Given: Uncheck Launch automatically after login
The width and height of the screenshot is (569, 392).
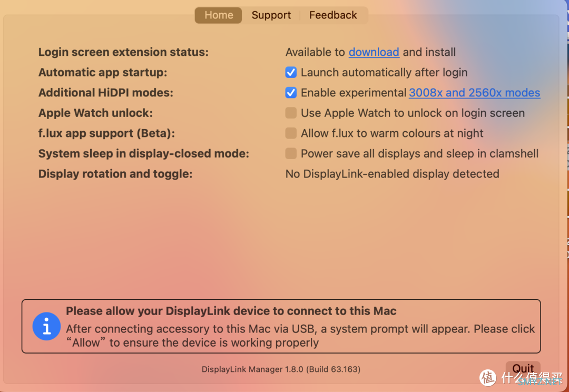Looking at the screenshot, I should (x=291, y=73).
